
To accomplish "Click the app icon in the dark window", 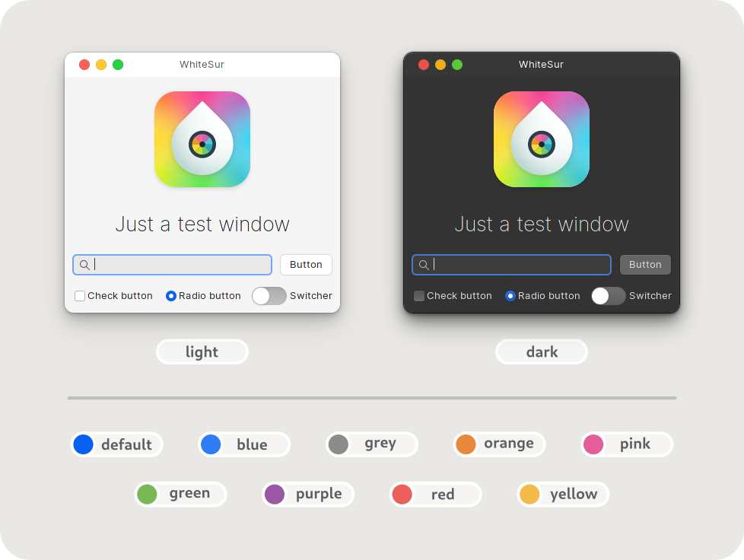I will coord(542,139).
